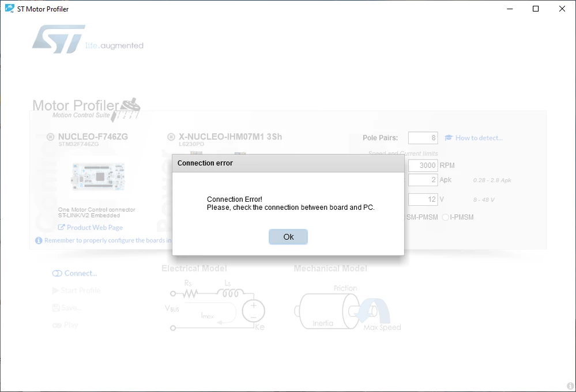
Task: Click the 12 V bus voltage field
Action: tap(423, 199)
